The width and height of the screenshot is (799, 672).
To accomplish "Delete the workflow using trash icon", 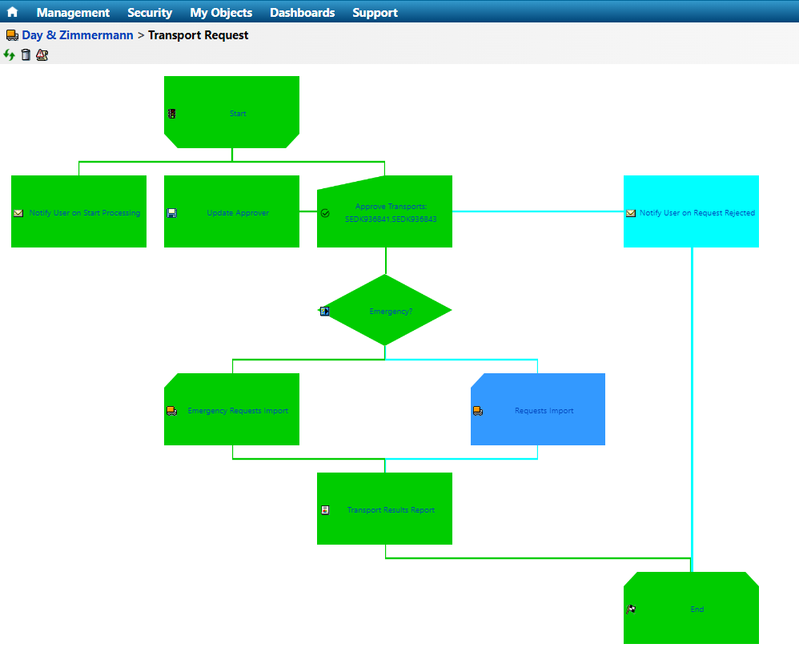I will click(25, 54).
